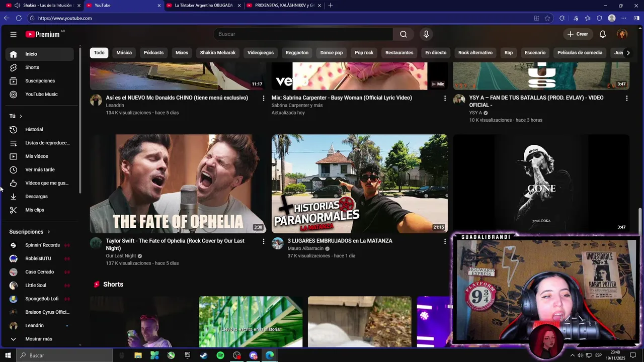This screenshot has width=644, height=362.
Task: Open the notifications bell
Action: 603,34
